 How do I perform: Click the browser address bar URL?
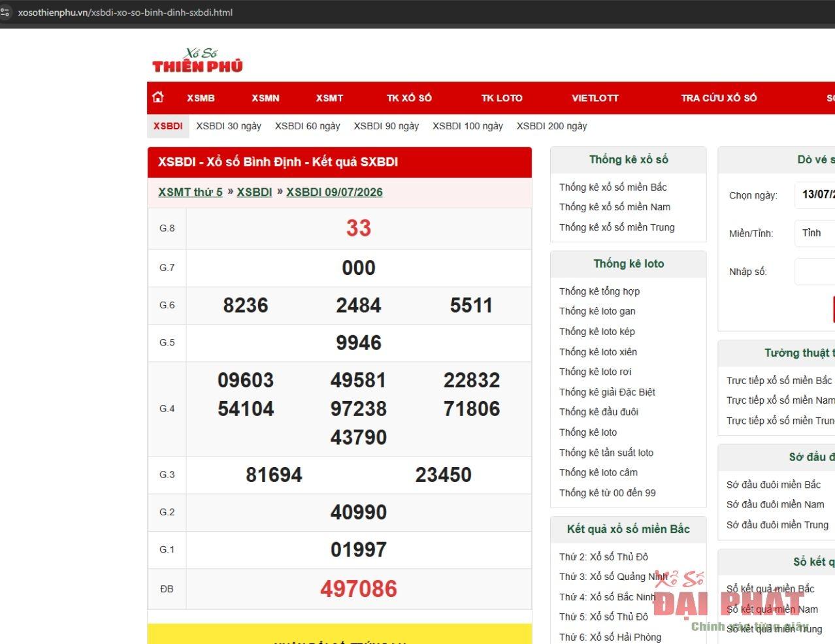[x=125, y=12]
